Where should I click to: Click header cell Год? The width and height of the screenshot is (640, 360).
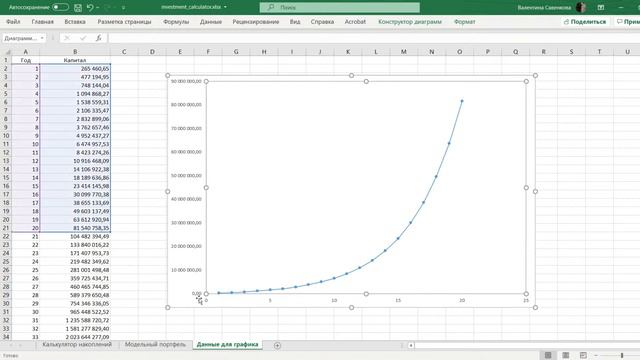point(26,60)
